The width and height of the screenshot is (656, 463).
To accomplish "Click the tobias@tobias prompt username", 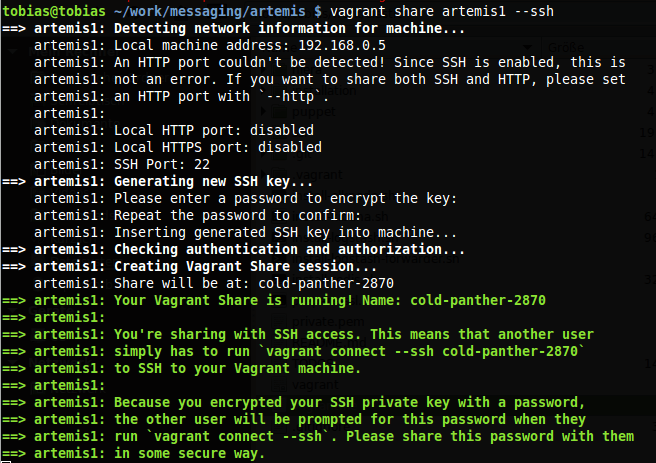I will [52, 11].
